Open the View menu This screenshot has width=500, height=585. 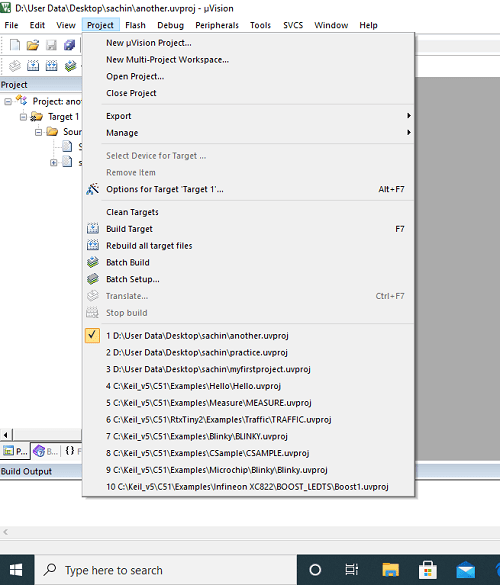pyautogui.click(x=66, y=25)
